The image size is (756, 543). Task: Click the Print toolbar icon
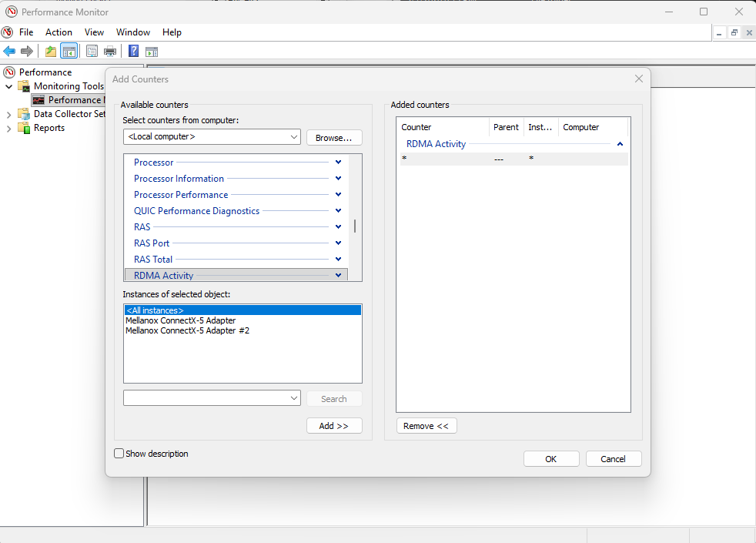pos(110,52)
